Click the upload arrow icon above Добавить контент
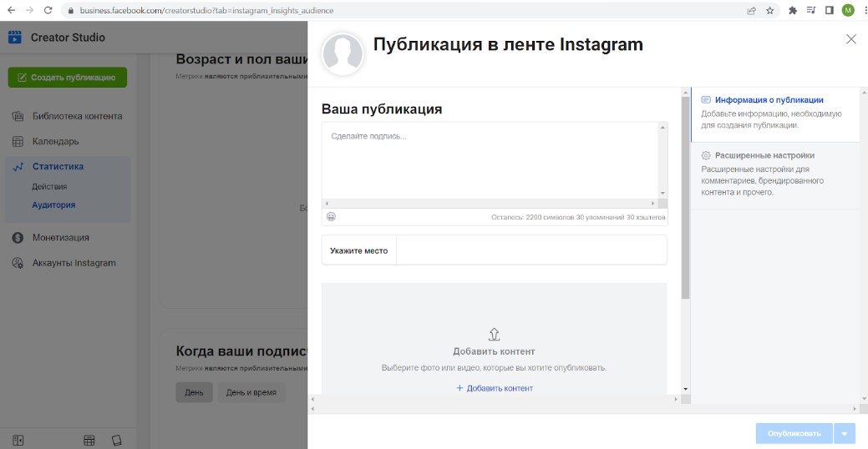Image resolution: width=868 pixels, height=449 pixels. click(494, 334)
